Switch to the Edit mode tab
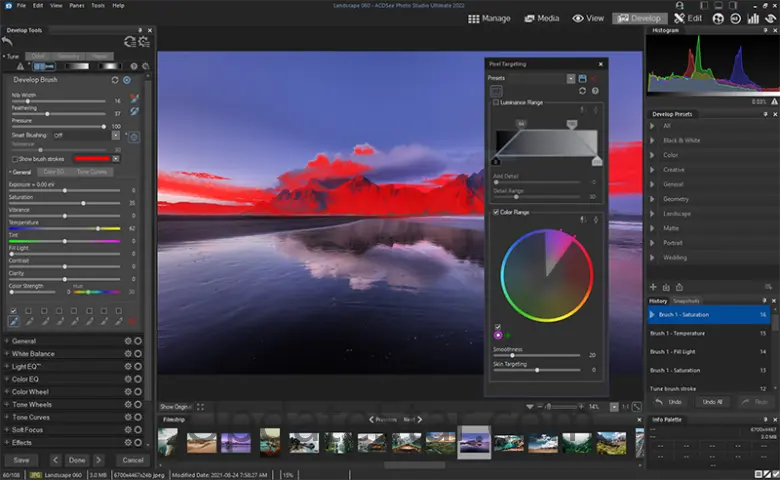The image size is (780, 480). [686, 18]
